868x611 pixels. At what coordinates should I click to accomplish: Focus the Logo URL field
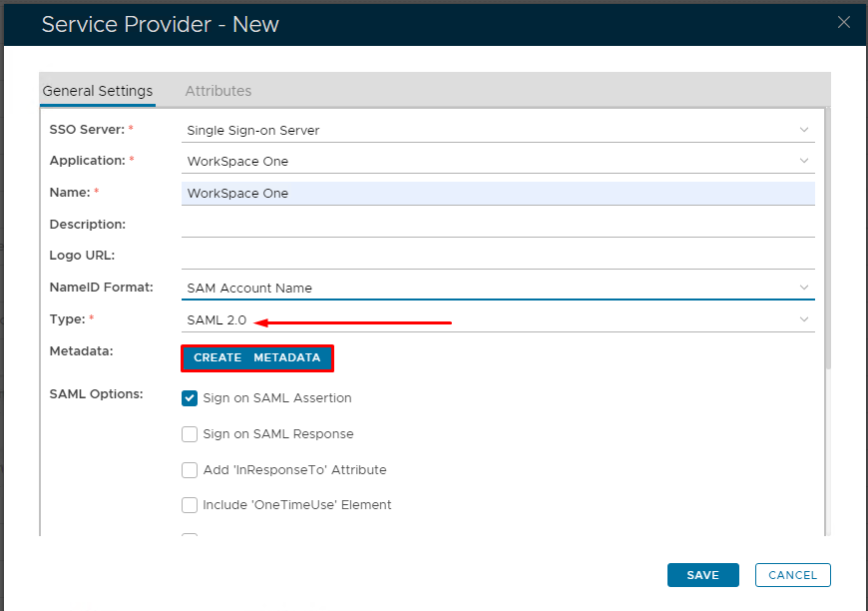(497, 256)
